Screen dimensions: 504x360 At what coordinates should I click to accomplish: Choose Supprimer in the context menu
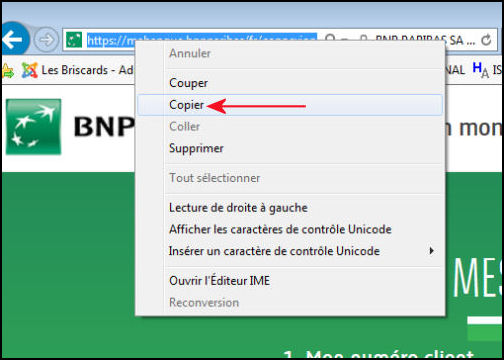[x=289, y=148]
